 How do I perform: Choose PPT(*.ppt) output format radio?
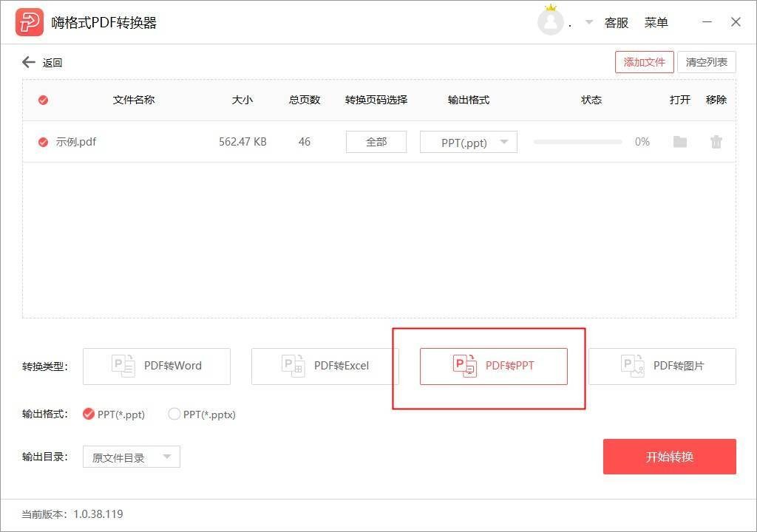tap(89, 415)
